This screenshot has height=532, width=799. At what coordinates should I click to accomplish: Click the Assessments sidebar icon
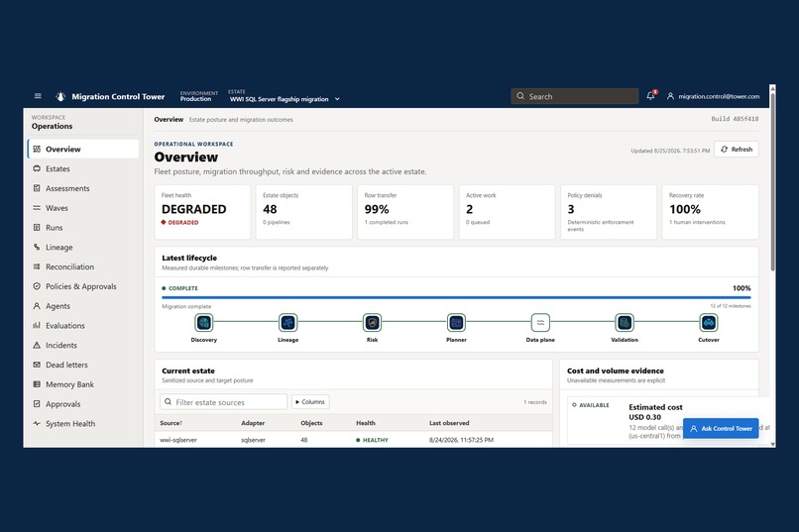pos(37,188)
